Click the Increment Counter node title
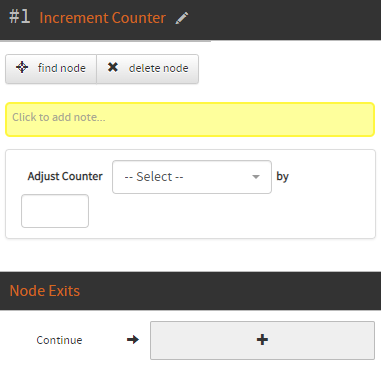 [x=103, y=18]
